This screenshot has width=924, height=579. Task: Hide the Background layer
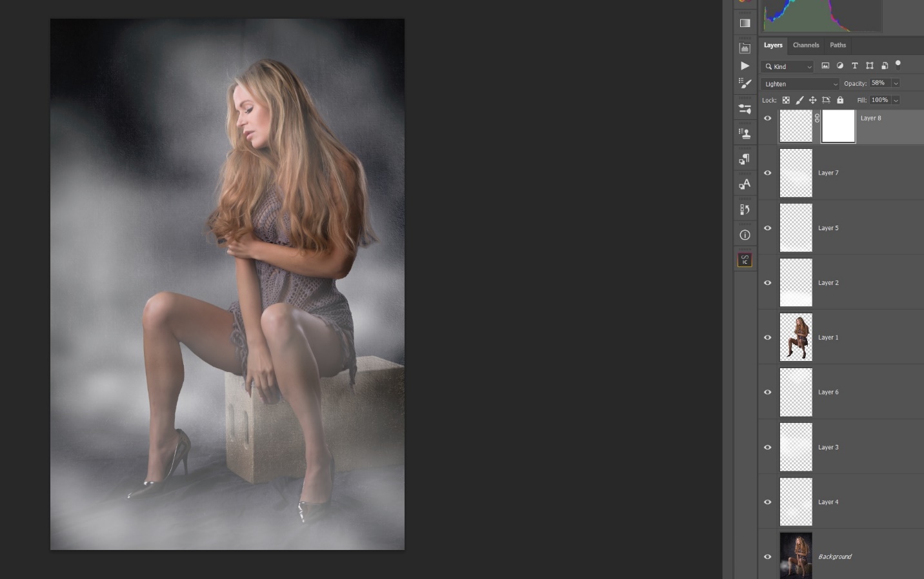pos(767,556)
